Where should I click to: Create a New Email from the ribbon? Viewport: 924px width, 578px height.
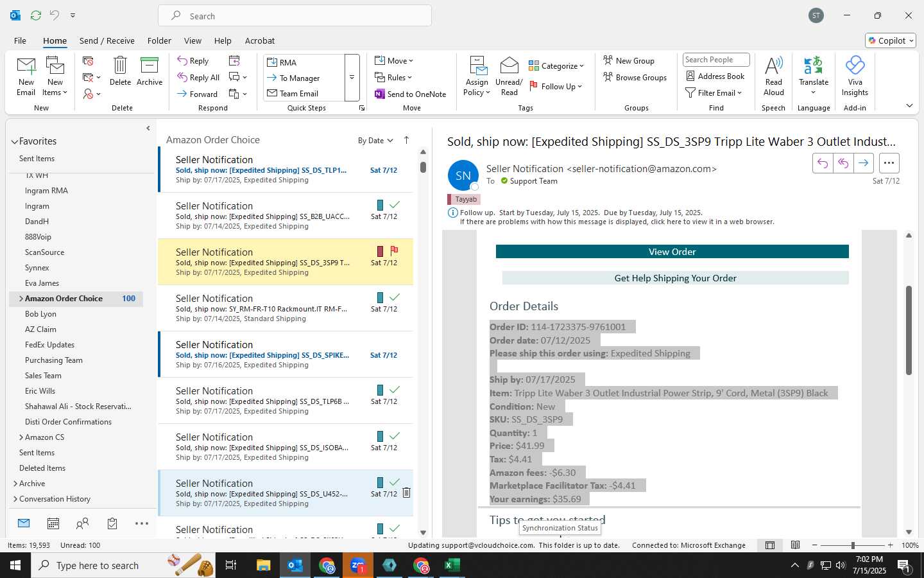pyautogui.click(x=26, y=76)
